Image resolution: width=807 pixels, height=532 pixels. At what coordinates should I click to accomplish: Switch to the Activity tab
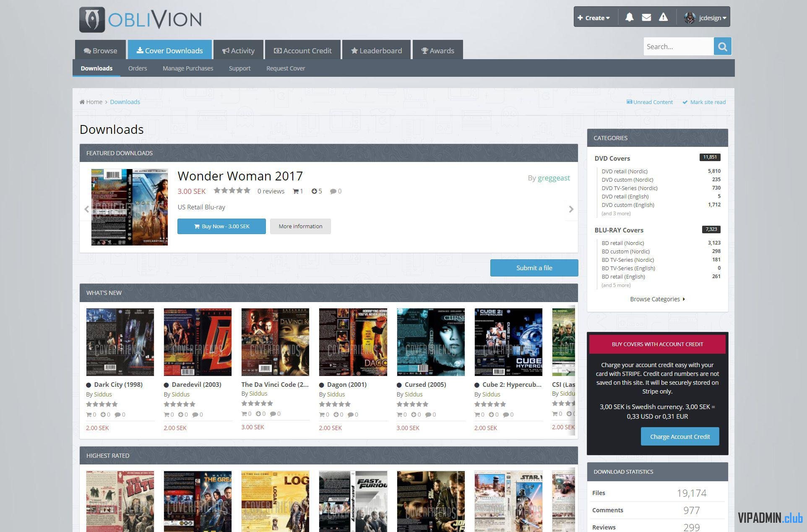click(238, 50)
